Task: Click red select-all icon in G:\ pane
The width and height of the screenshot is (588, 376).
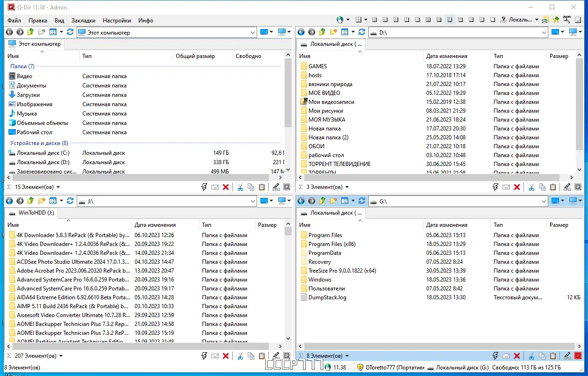Action: (x=578, y=356)
